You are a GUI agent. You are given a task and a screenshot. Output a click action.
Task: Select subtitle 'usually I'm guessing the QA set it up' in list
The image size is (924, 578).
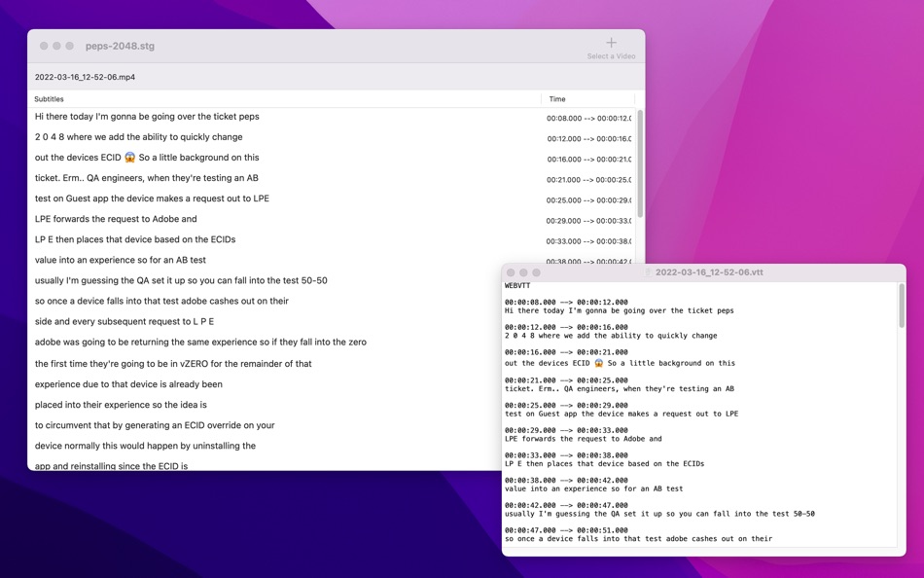pyautogui.click(x=181, y=281)
